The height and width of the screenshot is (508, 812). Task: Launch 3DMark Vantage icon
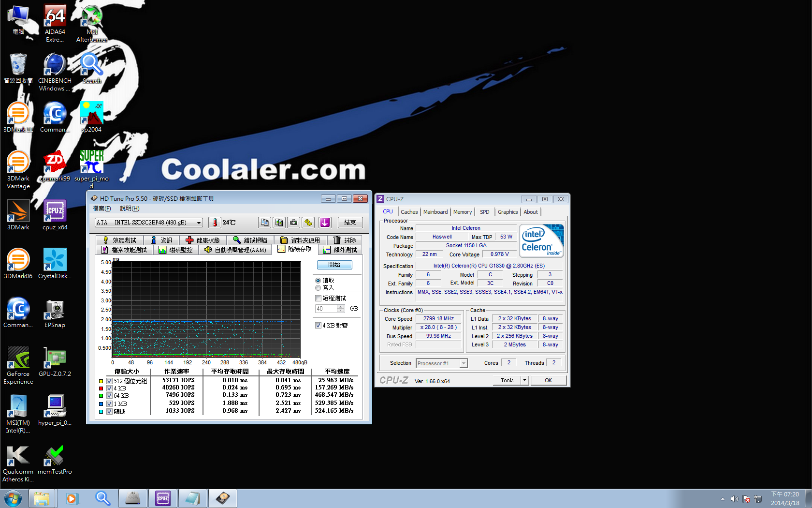pos(18,170)
